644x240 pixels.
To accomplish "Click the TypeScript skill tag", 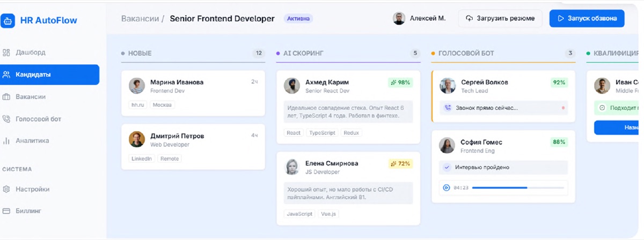I will click(x=321, y=133).
